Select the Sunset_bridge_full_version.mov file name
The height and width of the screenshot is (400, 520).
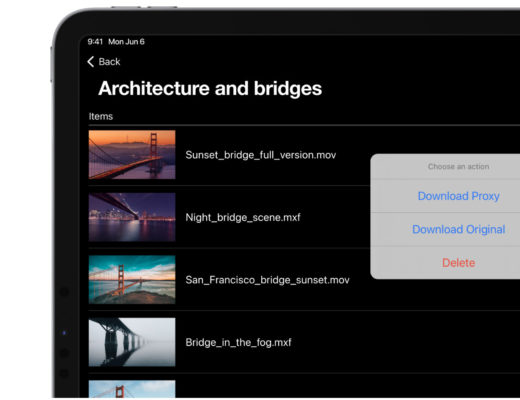tap(261, 155)
